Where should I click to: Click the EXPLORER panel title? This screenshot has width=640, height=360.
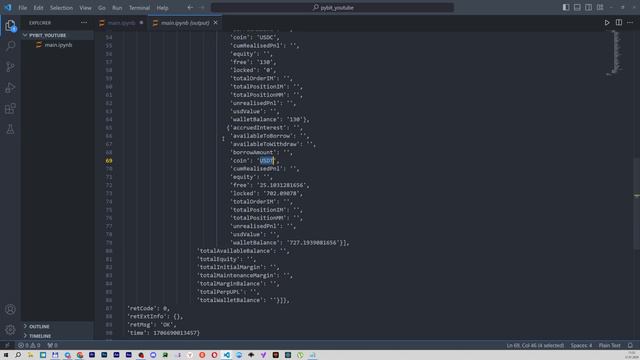pos(40,23)
